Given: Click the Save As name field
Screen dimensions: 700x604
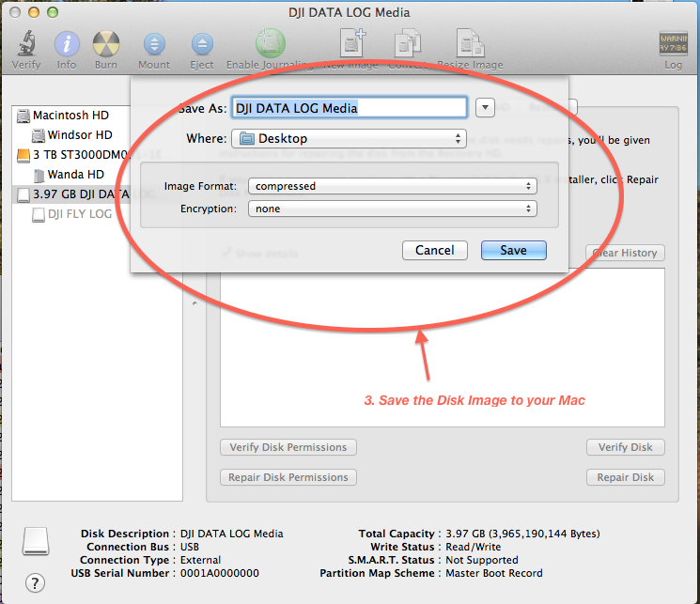Looking at the screenshot, I should click(350, 108).
